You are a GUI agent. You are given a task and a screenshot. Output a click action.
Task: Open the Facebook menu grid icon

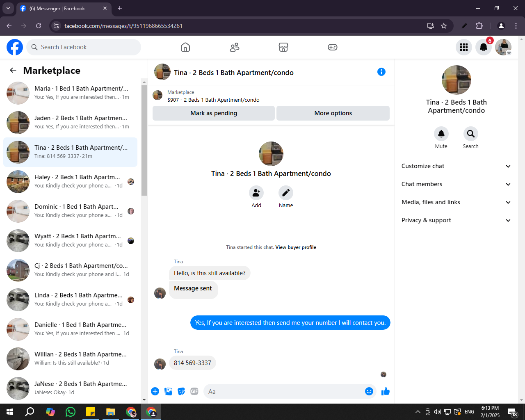pos(464,47)
